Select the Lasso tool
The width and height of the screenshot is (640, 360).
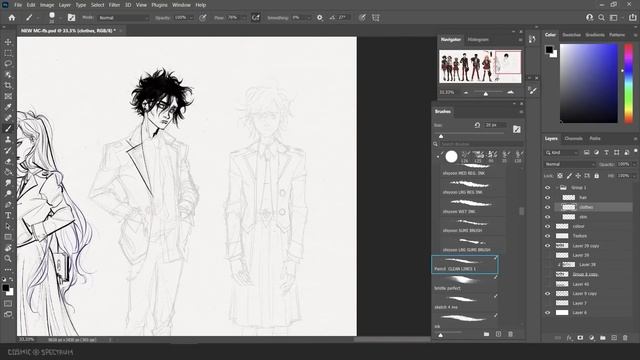tap(8, 64)
